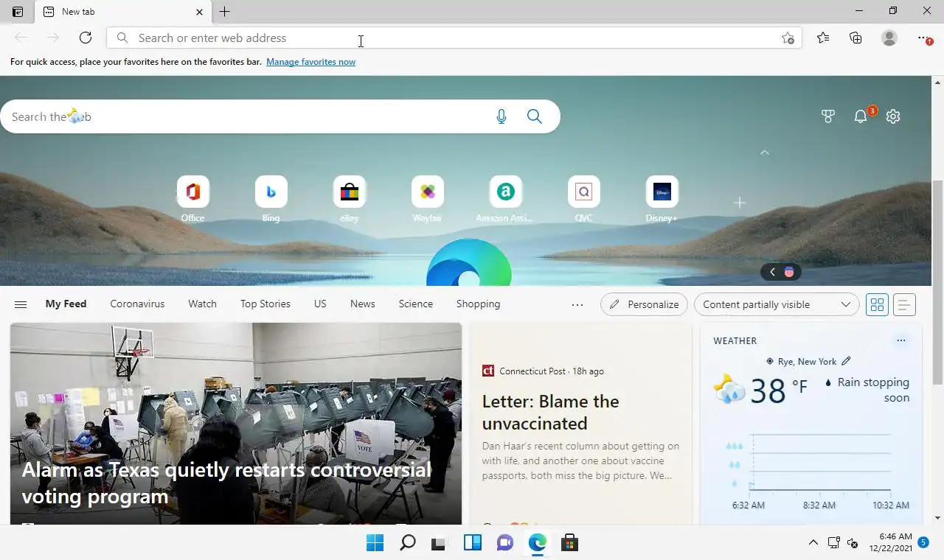This screenshot has height=560, width=944.
Task: Open Edge Settings and more menu
Action: 924,38
